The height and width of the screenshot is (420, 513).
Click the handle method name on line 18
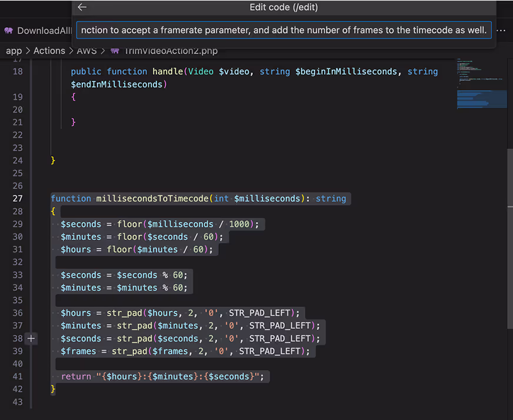point(168,71)
